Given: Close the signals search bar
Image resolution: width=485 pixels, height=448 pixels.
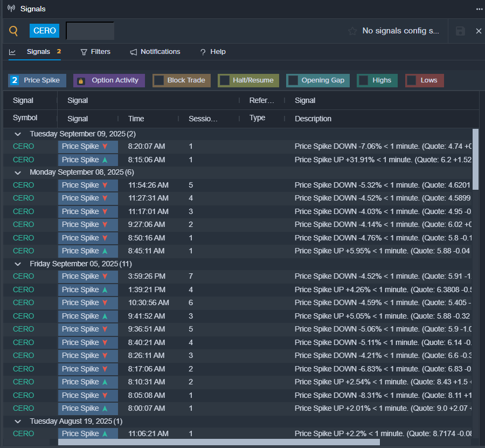Looking at the screenshot, I should (x=479, y=31).
